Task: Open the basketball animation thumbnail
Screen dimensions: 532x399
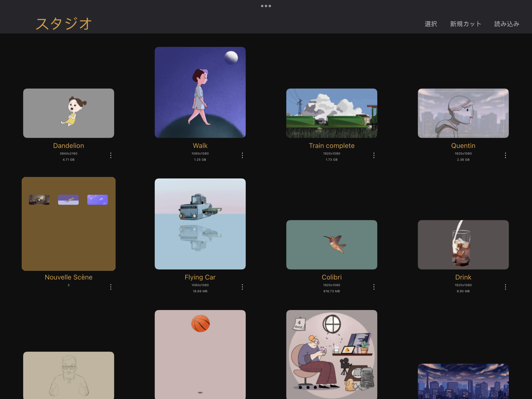Action: point(200,355)
